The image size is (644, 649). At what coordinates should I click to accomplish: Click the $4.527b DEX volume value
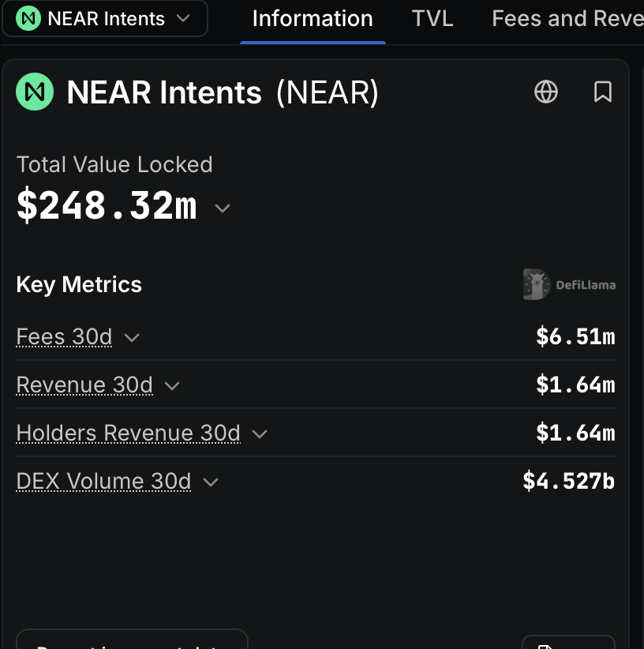(x=569, y=481)
